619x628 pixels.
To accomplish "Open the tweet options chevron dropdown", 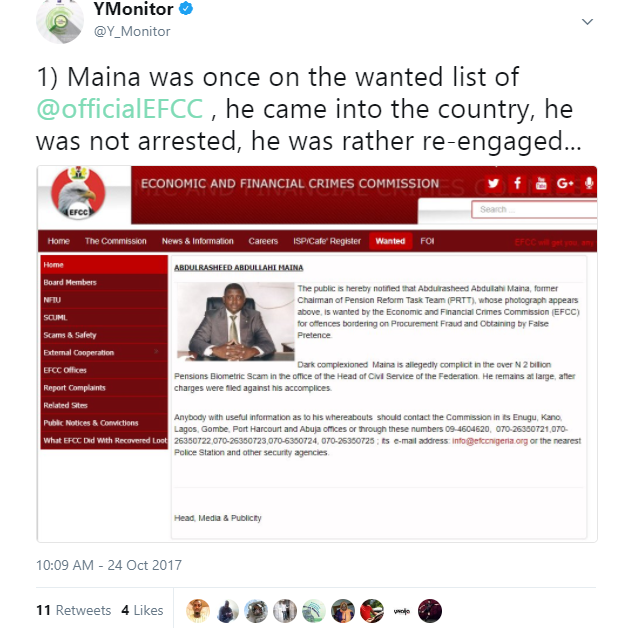I will point(587,21).
